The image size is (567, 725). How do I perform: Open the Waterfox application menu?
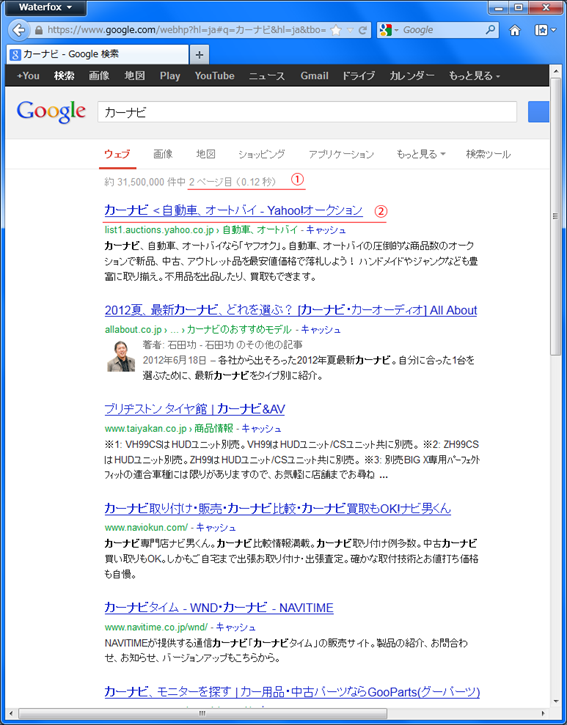coord(45,7)
